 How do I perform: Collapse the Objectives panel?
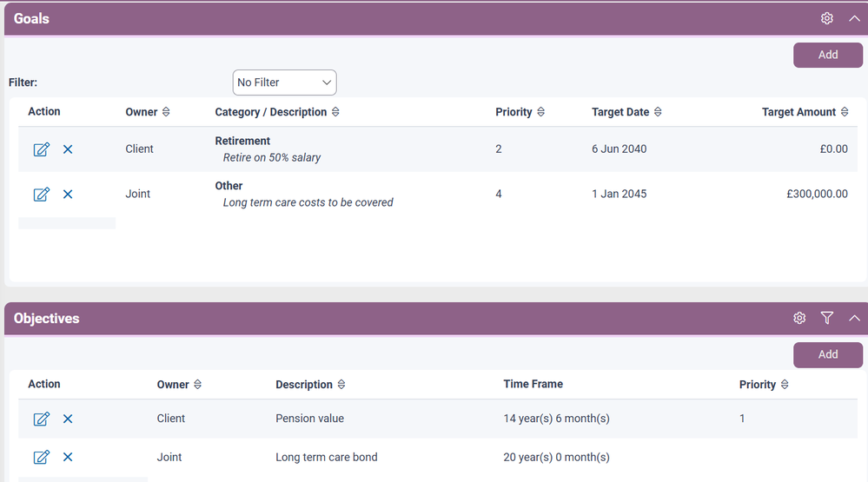pyautogui.click(x=853, y=319)
